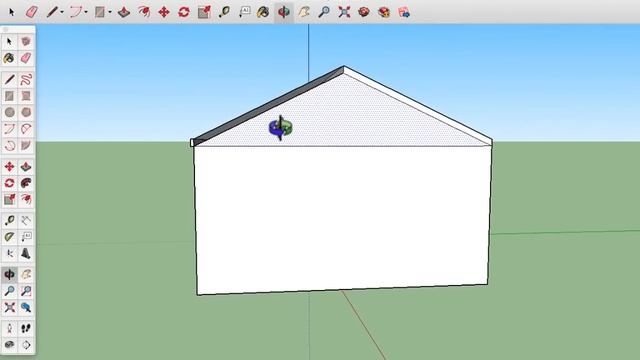Open the 3D Warehouse icon
The height and width of the screenshot is (360, 640).
point(364,12)
